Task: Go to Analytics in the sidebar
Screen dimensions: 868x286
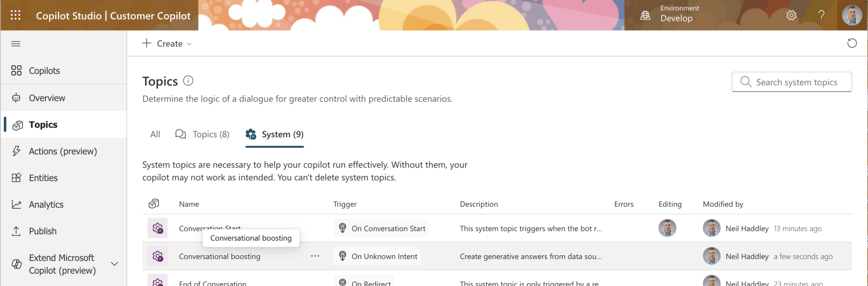Action: 46,205
